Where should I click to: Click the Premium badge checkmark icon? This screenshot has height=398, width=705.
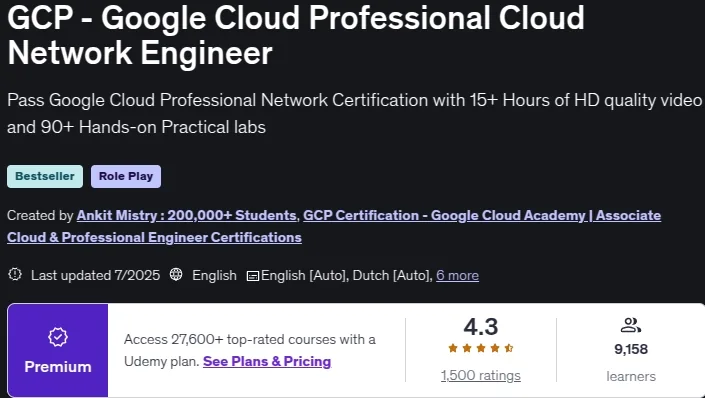pyautogui.click(x=58, y=337)
